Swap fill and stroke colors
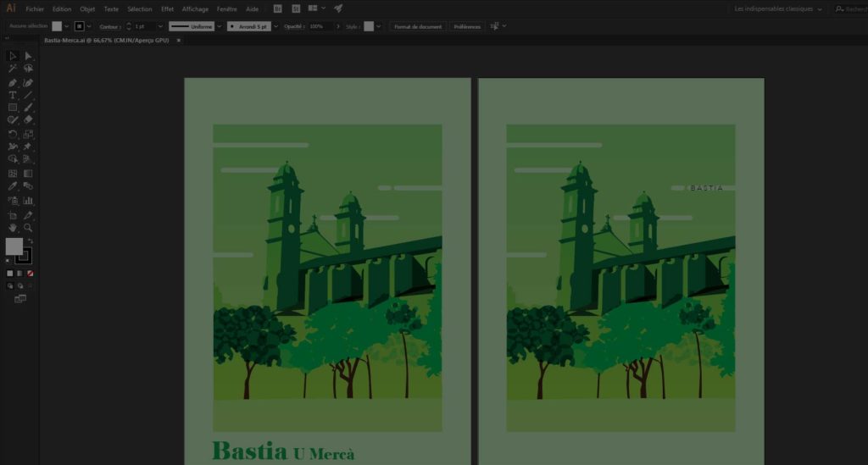Viewport: 868px width, 465px height. point(29,241)
